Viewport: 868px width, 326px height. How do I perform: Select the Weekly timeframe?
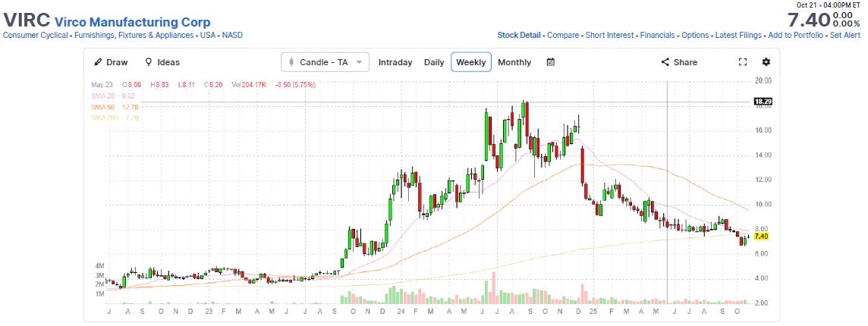[x=471, y=62]
